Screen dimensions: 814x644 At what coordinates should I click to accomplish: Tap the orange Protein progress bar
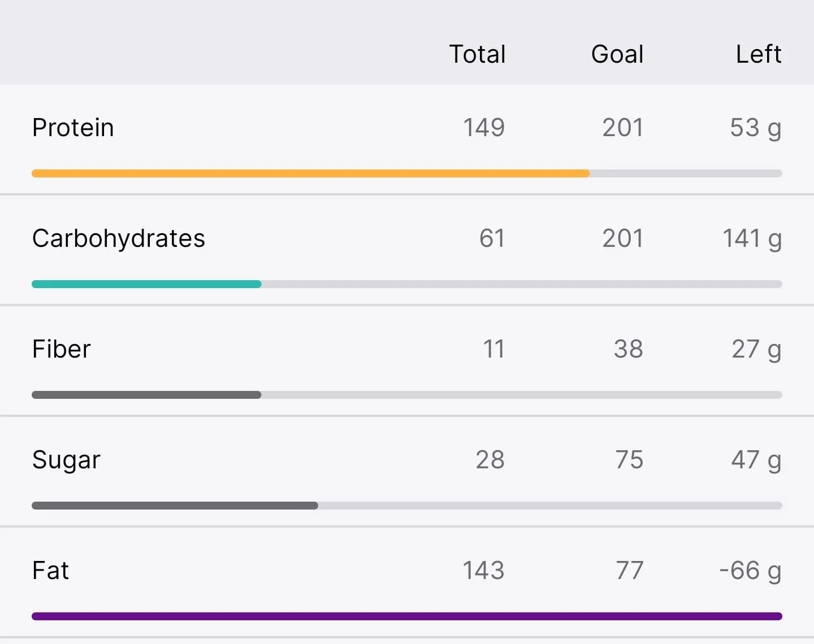(x=407, y=173)
